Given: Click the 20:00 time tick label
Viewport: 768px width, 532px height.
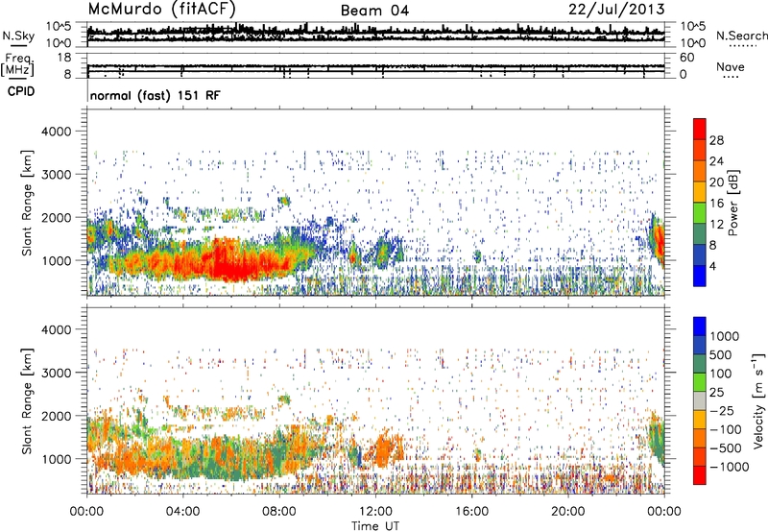Looking at the screenshot, I should coord(567,512).
